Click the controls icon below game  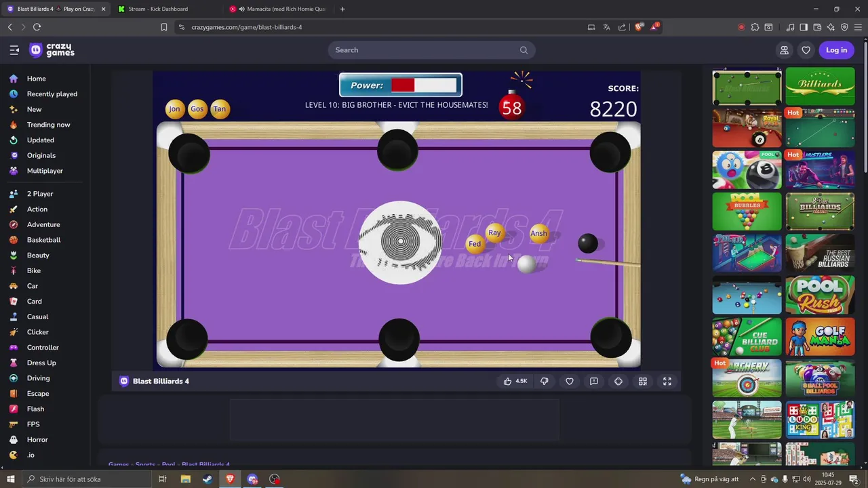618,382
